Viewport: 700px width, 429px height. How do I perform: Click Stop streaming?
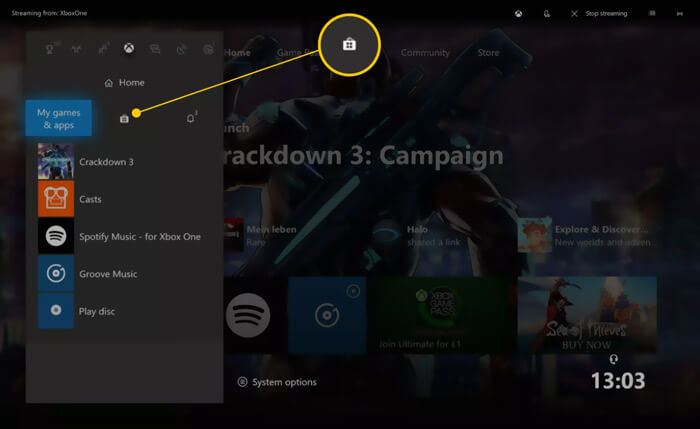600,14
